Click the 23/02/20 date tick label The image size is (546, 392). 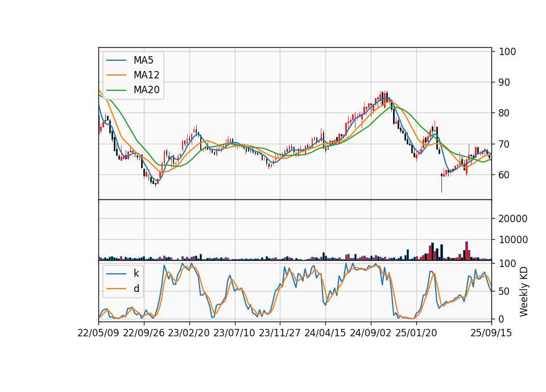click(189, 333)
